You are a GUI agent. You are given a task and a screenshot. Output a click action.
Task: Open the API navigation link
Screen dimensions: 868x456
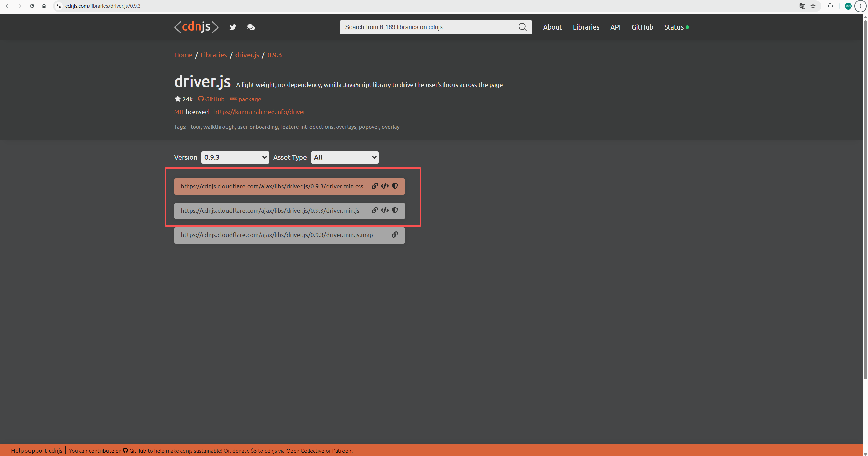click(615, 27)
